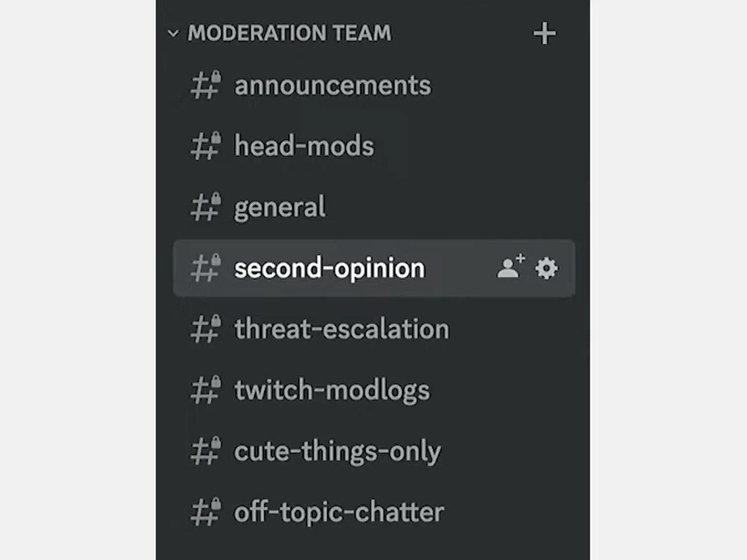Click the locked hash icon beside off-topic-chatter

click(x=206, y=512)
